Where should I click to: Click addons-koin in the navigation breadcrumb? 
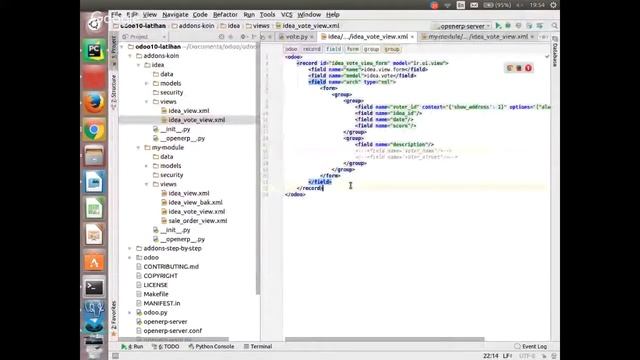tap(192, 26)
